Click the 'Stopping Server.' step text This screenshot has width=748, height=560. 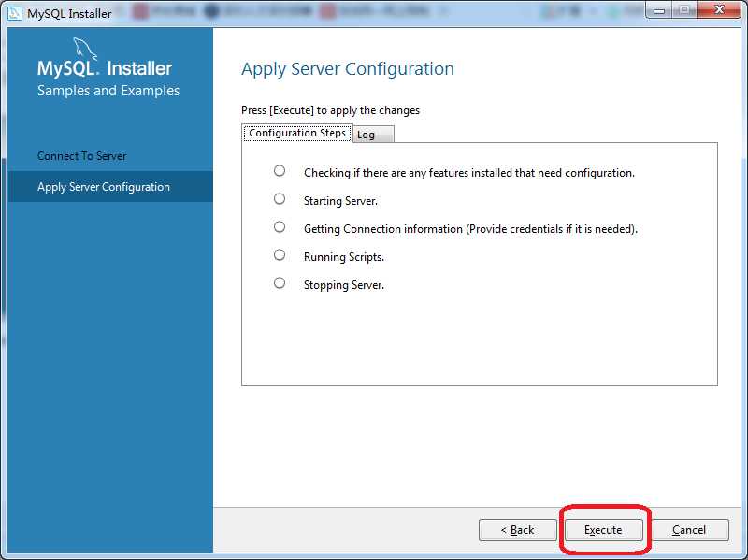pyautogui.click(x=344, y=285)
